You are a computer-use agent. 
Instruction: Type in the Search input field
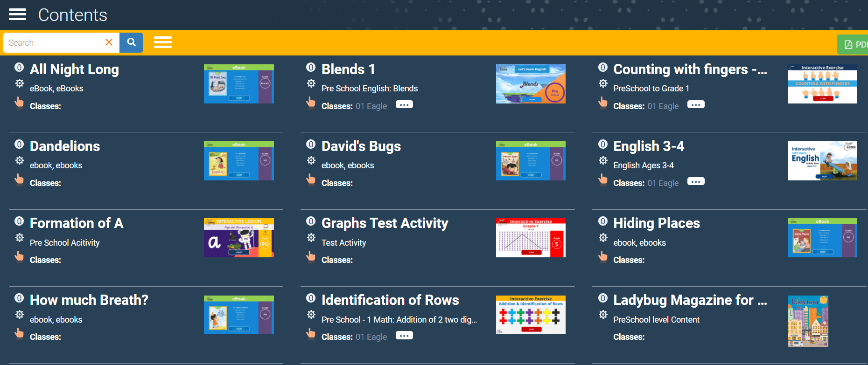[54, 42]
